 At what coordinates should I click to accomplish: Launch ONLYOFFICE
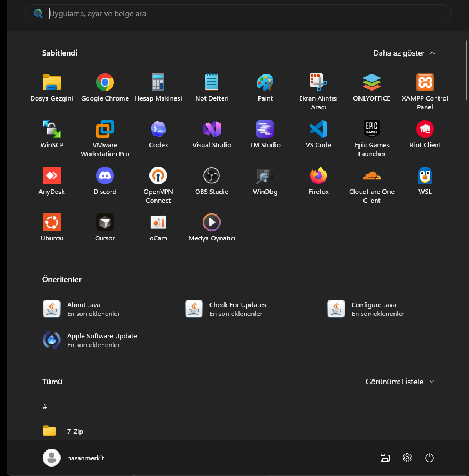[x=372, y=87]
